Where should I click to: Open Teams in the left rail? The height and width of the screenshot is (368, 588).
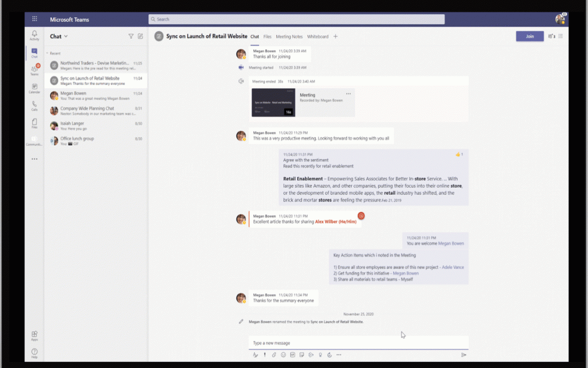point(34,70)
